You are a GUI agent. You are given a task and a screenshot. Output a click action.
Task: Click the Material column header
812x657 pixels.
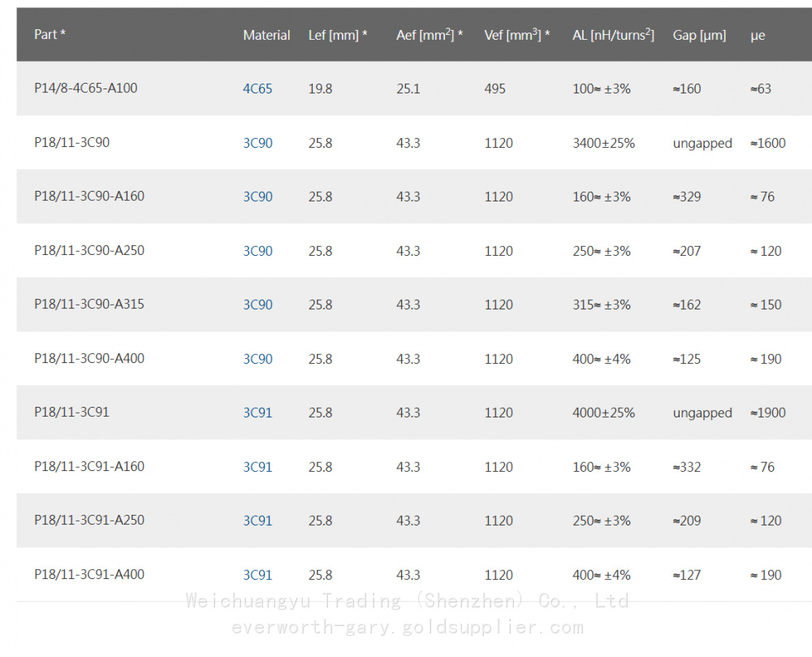tap(266, 35)
